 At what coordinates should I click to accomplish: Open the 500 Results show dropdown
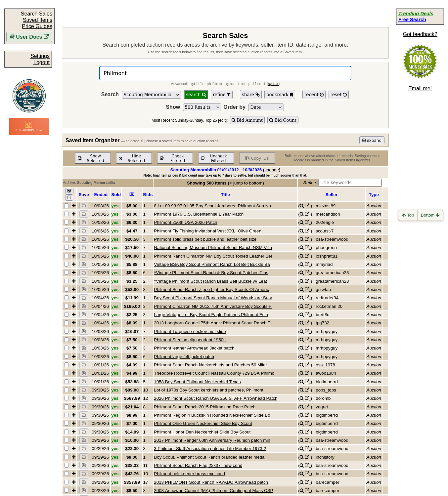point(202,107)
